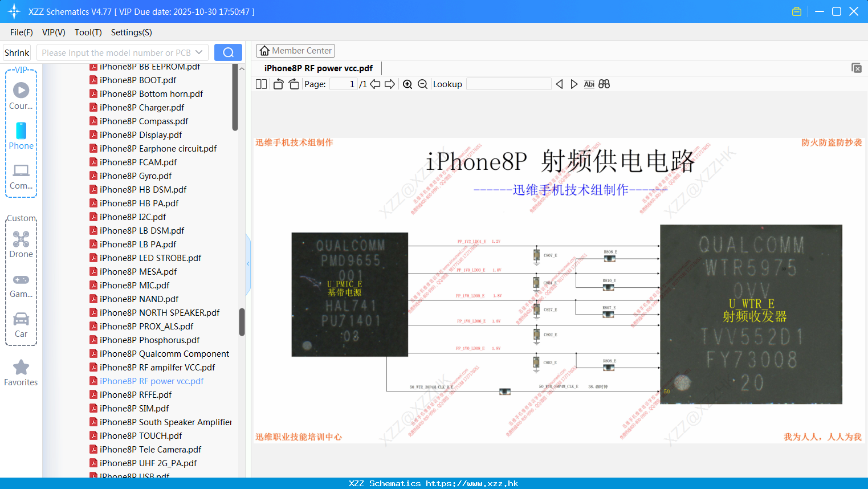Open iPhone8P SIM.pdf
Image resolution: width=868 pixels, height=489 pixels.
pos(134,409)
